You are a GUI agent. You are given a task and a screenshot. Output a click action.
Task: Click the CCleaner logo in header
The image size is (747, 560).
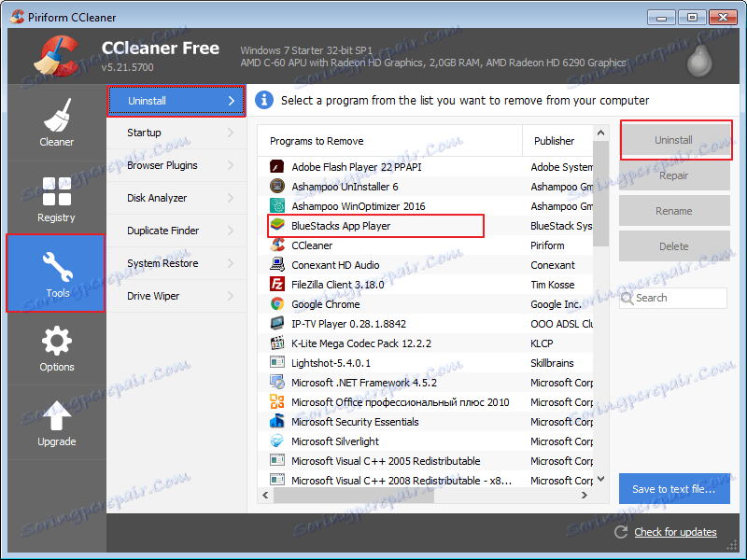coord(56,56)
